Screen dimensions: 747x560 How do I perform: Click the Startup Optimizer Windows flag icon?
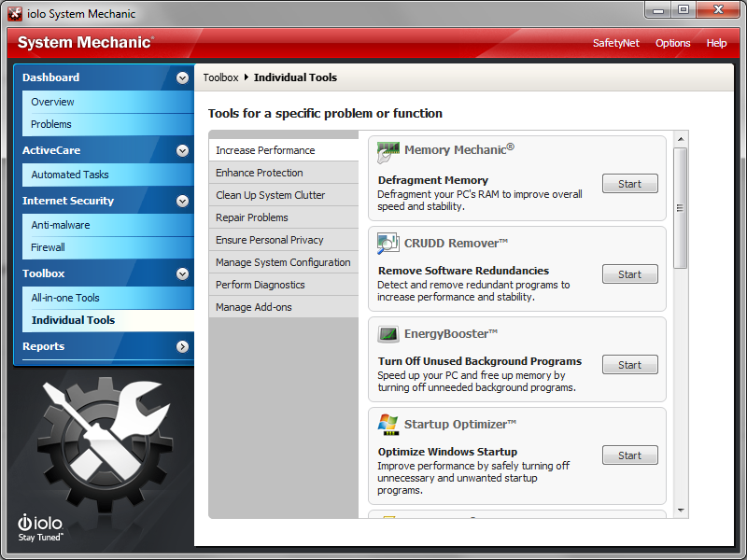pos(388,425)
